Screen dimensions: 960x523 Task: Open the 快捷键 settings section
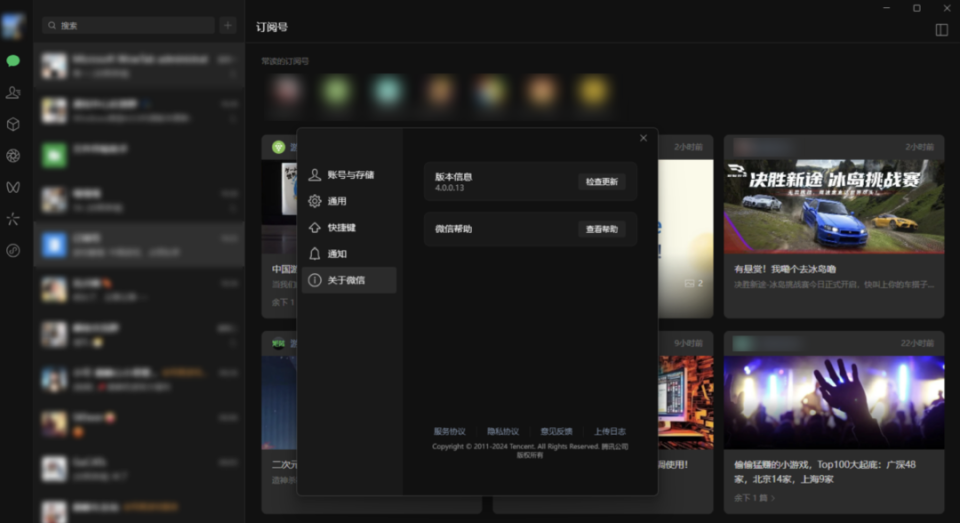point(349,227)
